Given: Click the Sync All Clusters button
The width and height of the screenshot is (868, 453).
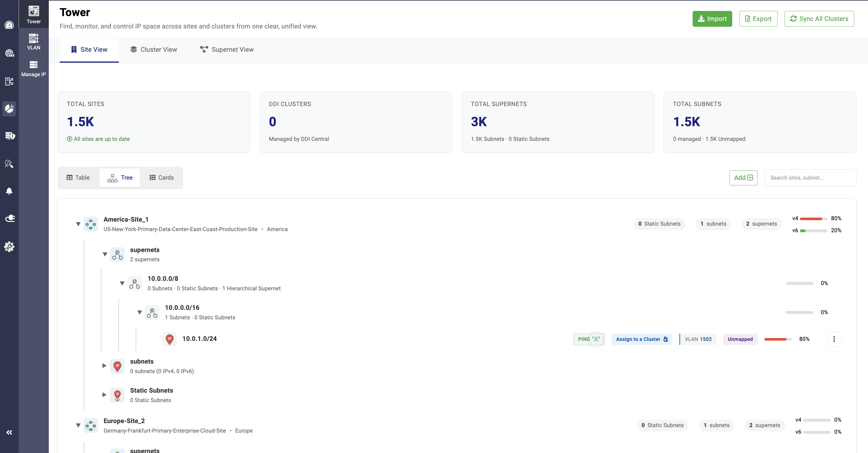Looking at the screenshot, I should coord(819,19).
